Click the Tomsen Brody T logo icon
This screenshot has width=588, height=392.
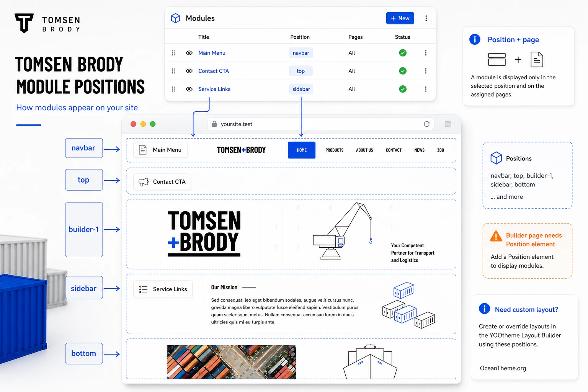point(24,23)
